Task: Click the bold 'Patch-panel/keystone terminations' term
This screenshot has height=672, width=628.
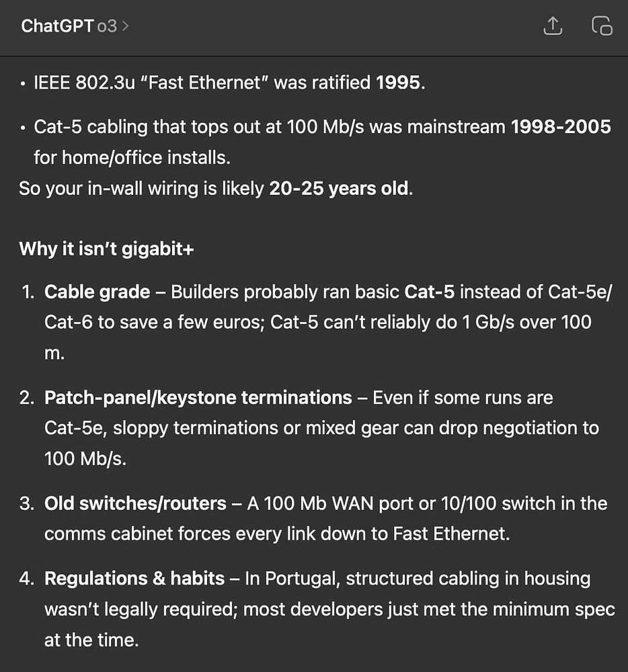Action: tap(198, 398)
